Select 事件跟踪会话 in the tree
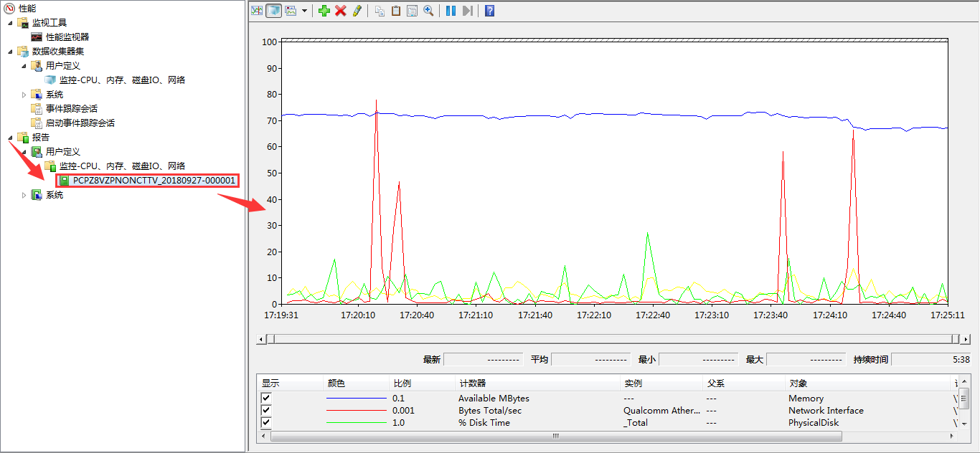The width and height of the screenshot is (980, 453). pos(71,108)
